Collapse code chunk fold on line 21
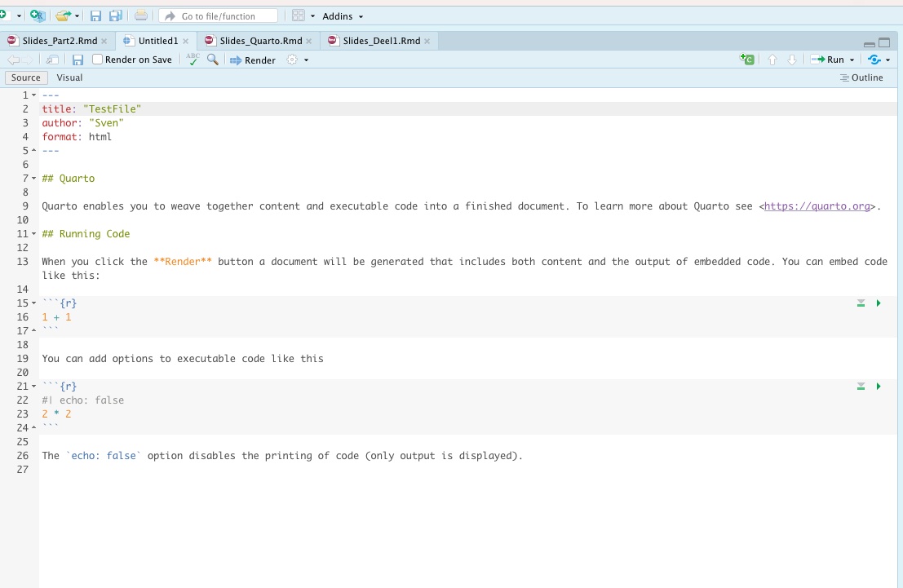Viewport: 903px width, 588px height. coord(34,387)
